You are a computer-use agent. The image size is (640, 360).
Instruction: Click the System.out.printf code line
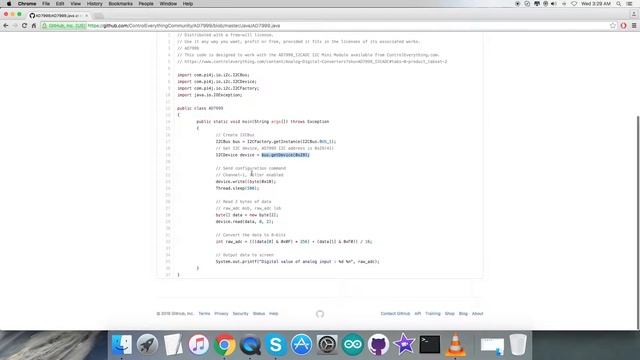tap(298, 262)
